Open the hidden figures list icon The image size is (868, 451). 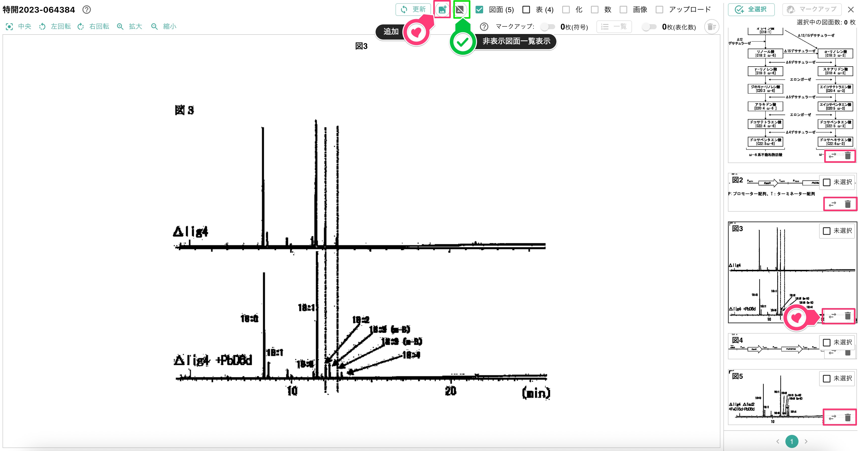pyautogui.click(x=461, y=9)
